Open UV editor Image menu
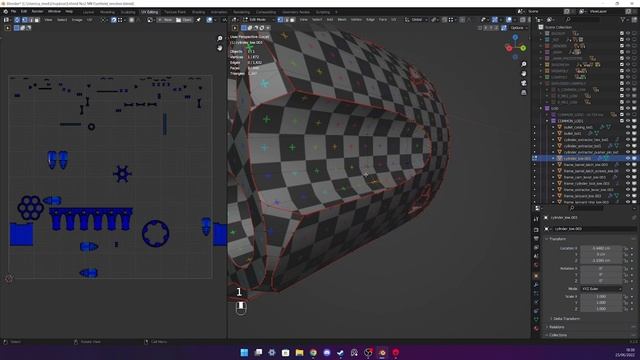640x360 pixels. click(x=77, y=20)
